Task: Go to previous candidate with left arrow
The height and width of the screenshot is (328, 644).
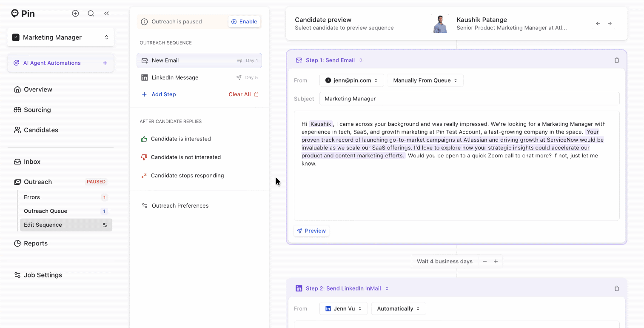Action: coord(598,24)
